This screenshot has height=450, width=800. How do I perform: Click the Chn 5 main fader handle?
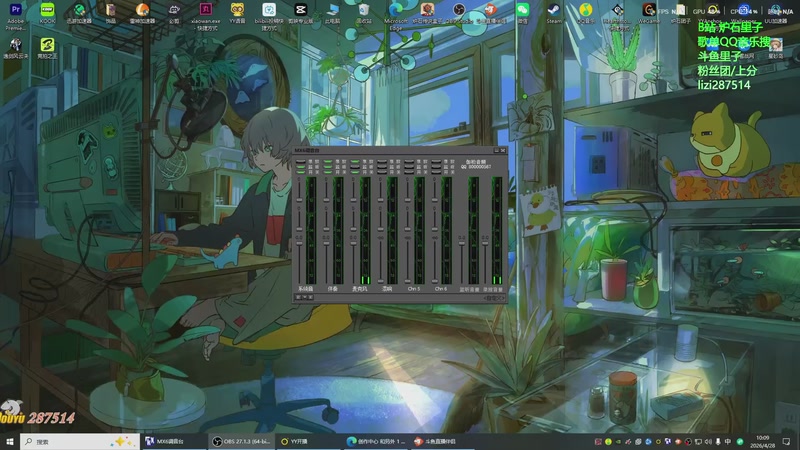(x=408, y=281)
